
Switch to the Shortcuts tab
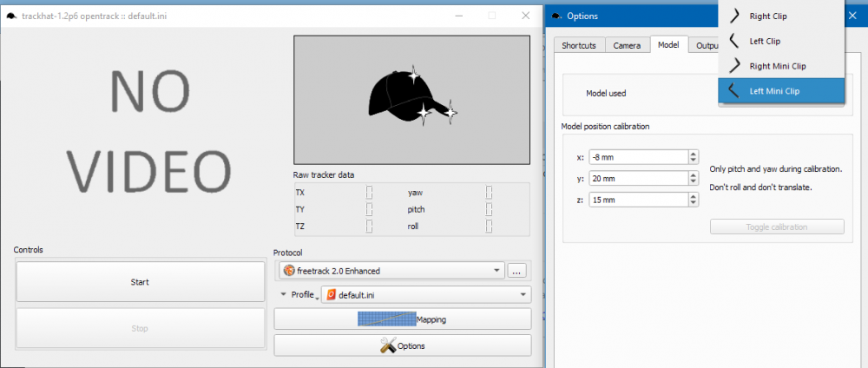coord(579,45)
